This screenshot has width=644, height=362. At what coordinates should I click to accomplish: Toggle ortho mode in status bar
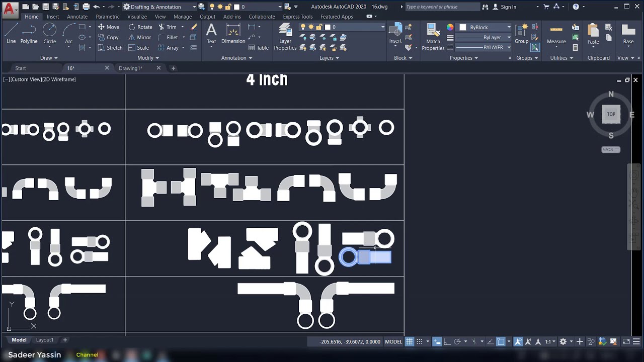(x=447, y=341)
